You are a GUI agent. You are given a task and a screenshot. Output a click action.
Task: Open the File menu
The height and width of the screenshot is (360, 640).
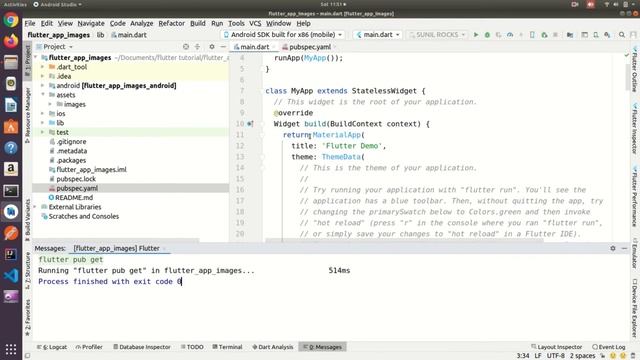pyautogui.click(x=30, y=24)
